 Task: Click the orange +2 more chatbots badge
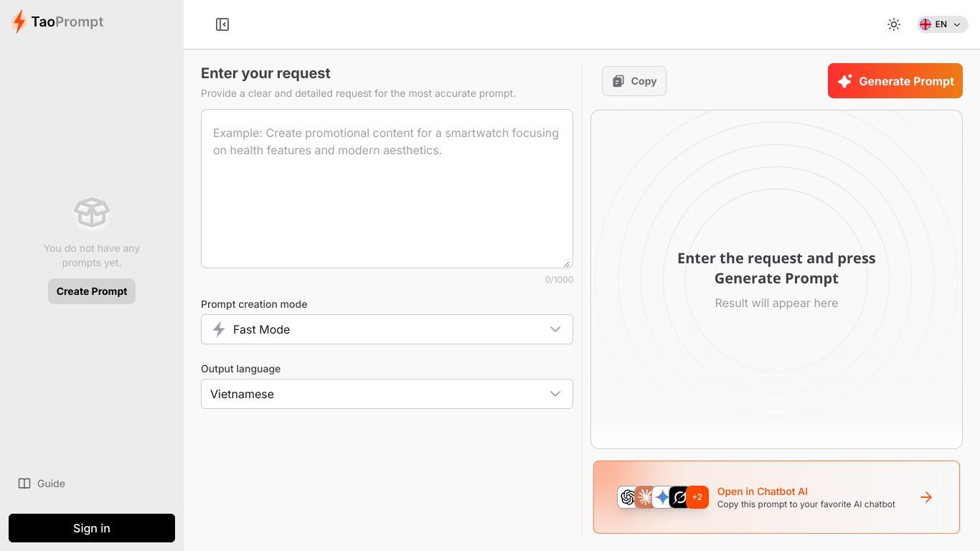[x=697, y=497]
